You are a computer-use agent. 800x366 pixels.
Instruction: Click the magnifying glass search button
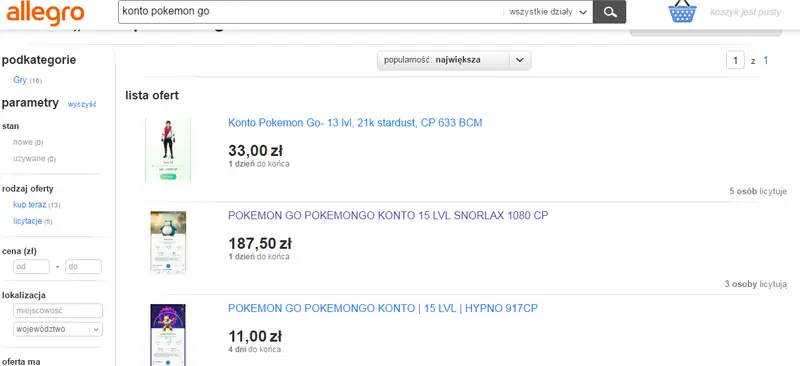pos(610,12)
